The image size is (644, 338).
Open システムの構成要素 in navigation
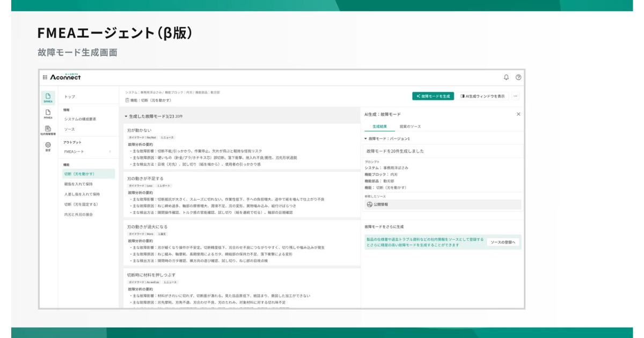pyautogui.click(x=80, y=119)
